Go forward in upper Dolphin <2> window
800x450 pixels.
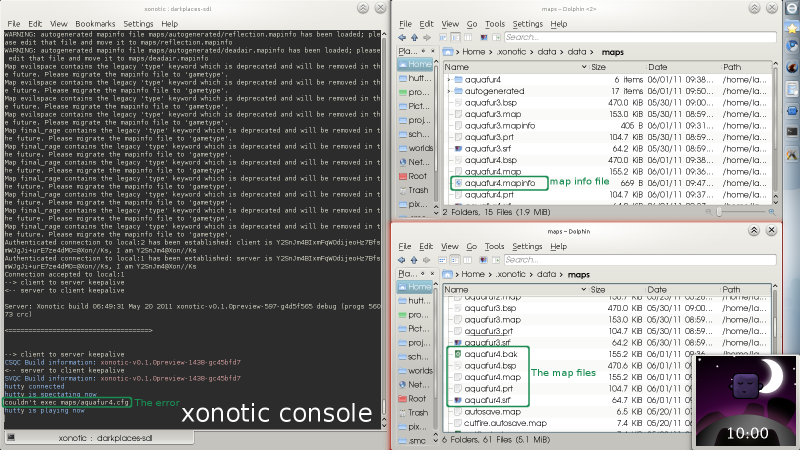pos(427,37)
